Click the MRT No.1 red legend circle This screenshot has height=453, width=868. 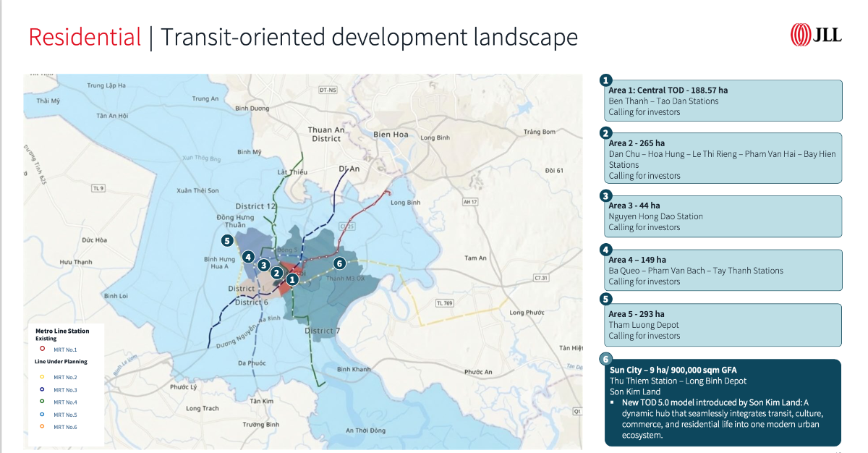point(43,349)
